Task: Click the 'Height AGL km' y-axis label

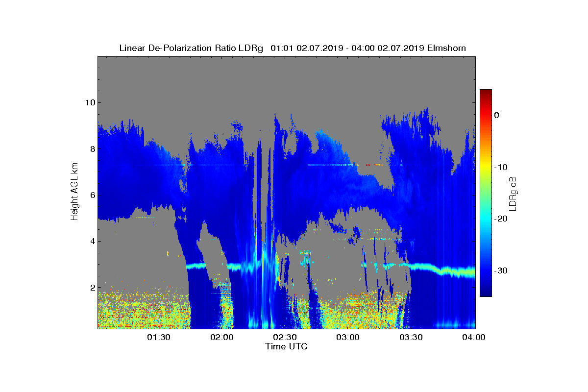Action: coord(74,193)
